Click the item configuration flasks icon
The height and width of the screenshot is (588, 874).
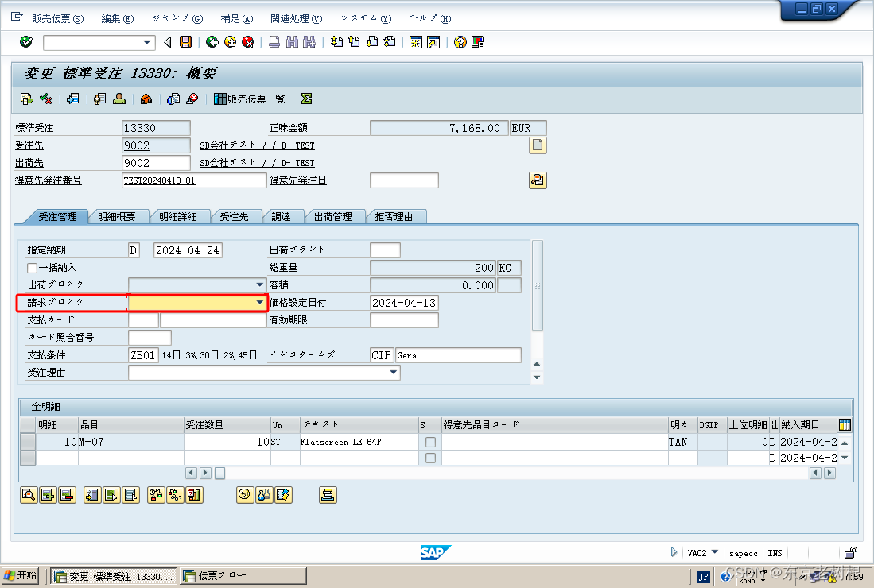pyautogui.click(x=264, y=494)
